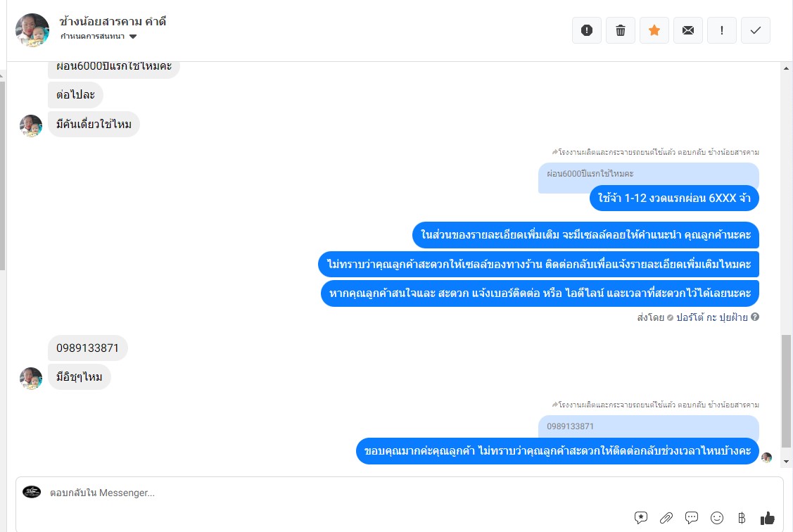
Task: Open the customer profile picture in header
Action: [x=32, y=30]
